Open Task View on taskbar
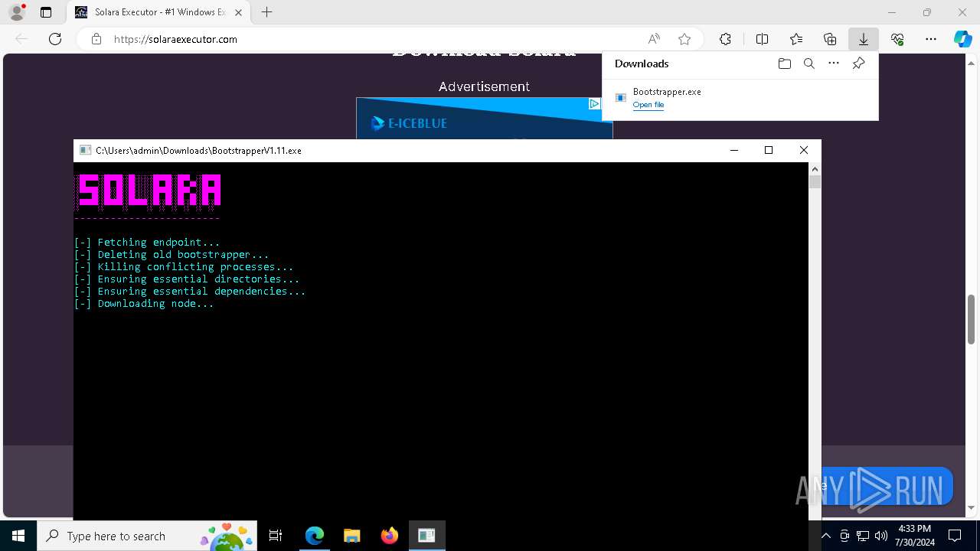 click(276, 536)
